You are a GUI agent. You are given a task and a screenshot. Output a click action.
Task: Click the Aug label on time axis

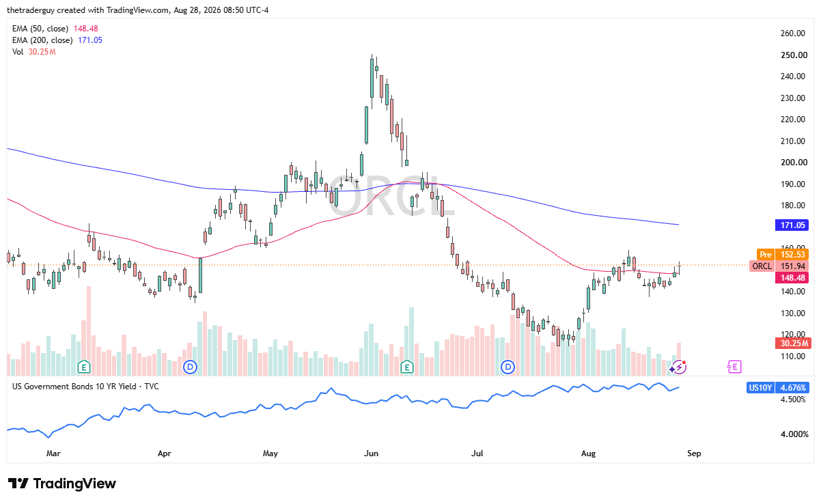click(588, 453)
